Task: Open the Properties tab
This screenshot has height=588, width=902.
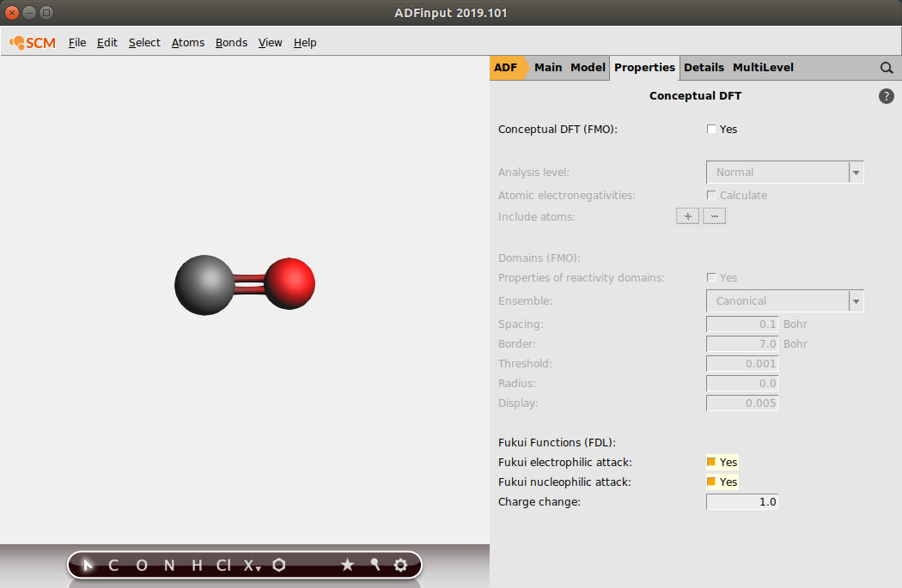Action: (645, 68)
